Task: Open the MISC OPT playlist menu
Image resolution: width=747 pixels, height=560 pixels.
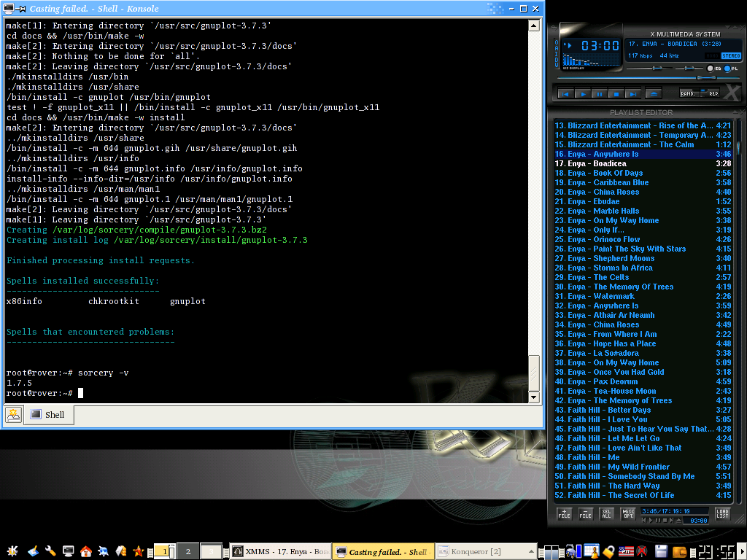Action: [x=628, y=513]
